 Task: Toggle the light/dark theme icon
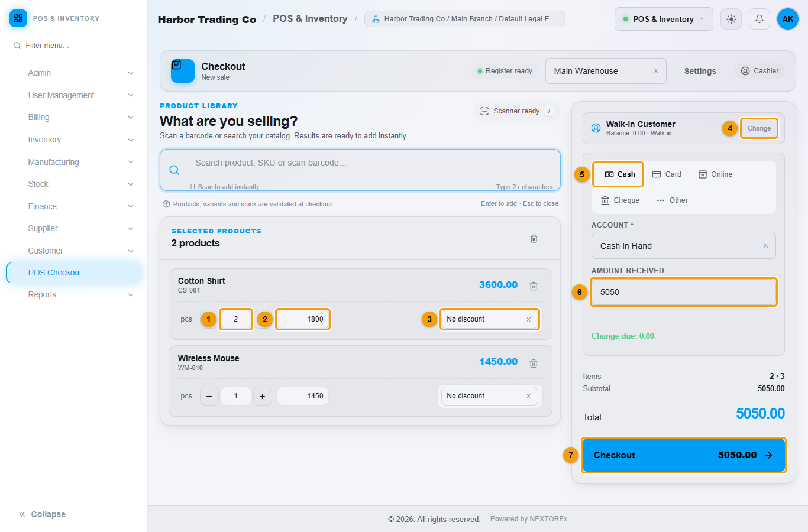tap(731, 19)
